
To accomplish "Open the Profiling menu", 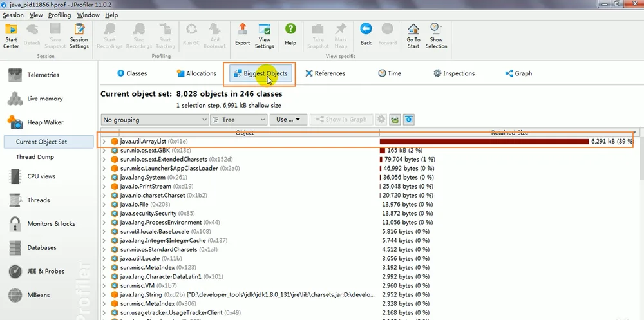I will click(59, 15).
